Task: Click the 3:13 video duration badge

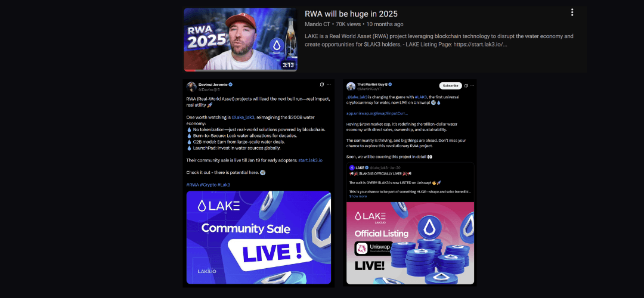Action: (x=288, y=65)
